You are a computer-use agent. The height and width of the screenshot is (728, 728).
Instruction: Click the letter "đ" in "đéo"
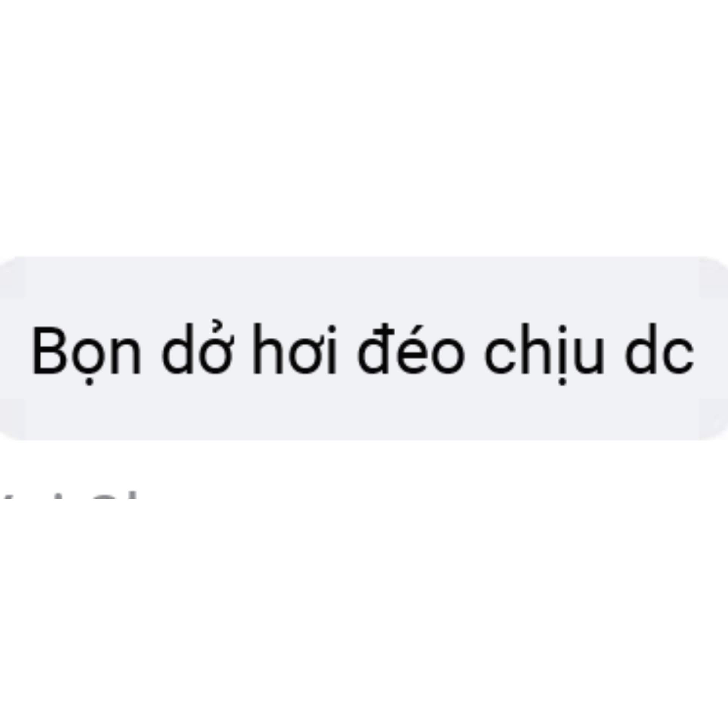click(x=374, y=350)
